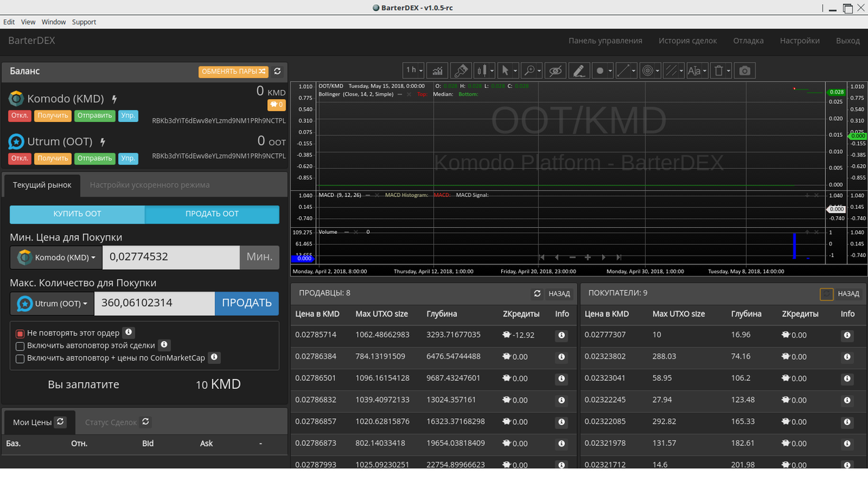Refresh the balance panel
Viewport: 868px width, 488px height.
(277, 71)
